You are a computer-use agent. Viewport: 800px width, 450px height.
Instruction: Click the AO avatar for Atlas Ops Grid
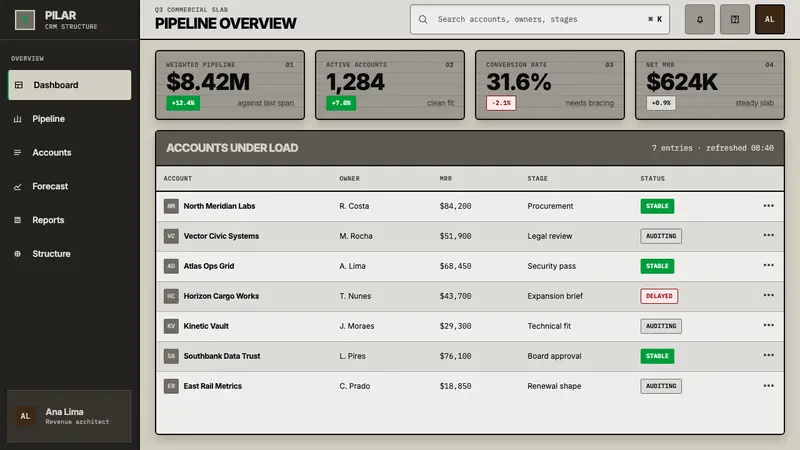171,266
